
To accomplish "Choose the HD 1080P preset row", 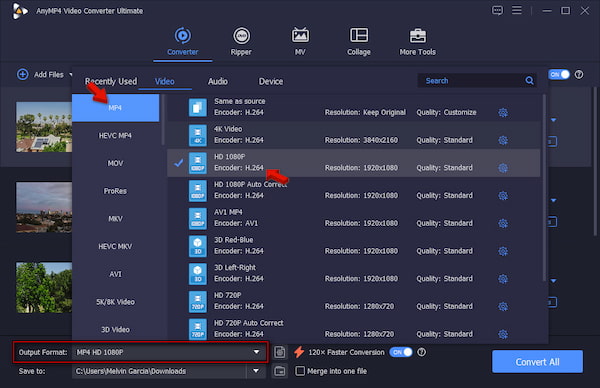I will (x=354, y=163).
